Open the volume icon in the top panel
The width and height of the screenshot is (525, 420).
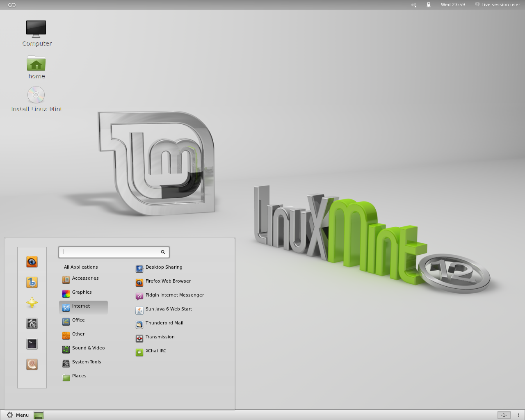[414, 5]
